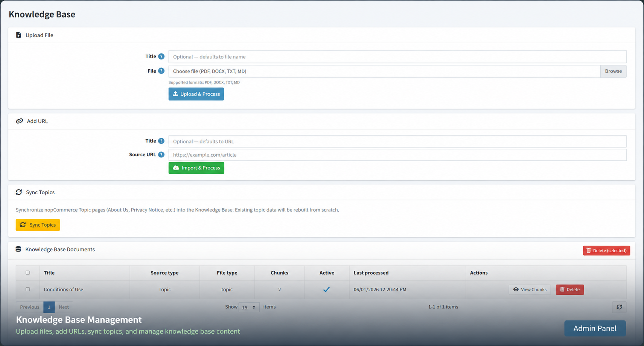The width and height of the screenshot is (644, 346).
Task: Refresh the documents table
Action: (619, 307)
